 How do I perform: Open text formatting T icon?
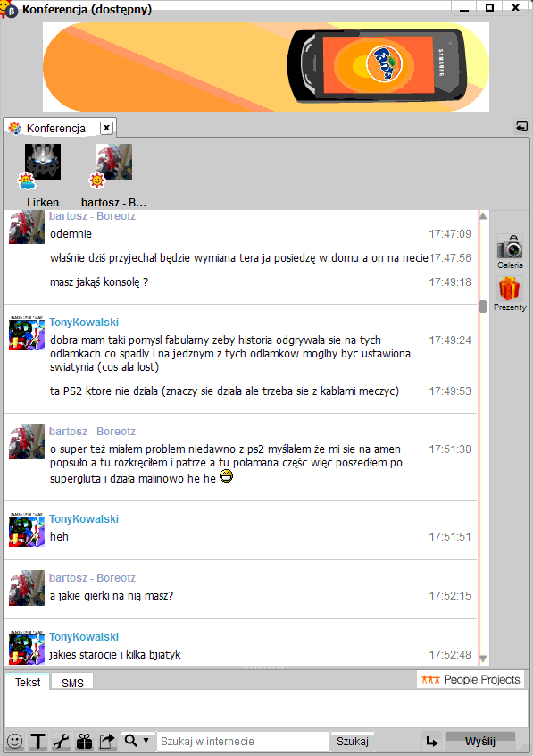click(38, 741)
